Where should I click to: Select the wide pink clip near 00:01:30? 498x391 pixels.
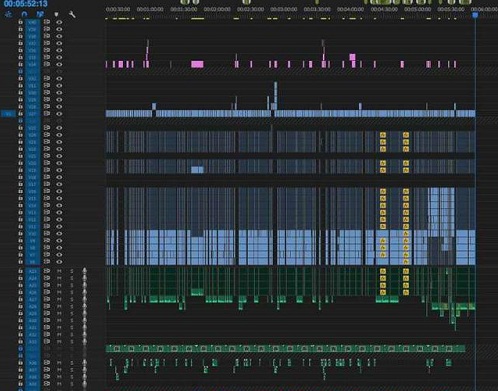coord(197,64)
